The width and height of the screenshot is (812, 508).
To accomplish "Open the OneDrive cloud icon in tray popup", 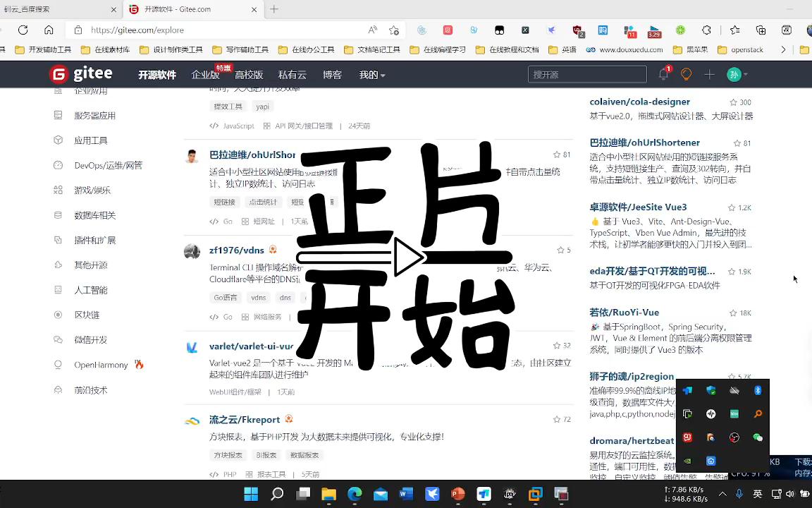I will [734, 390].
